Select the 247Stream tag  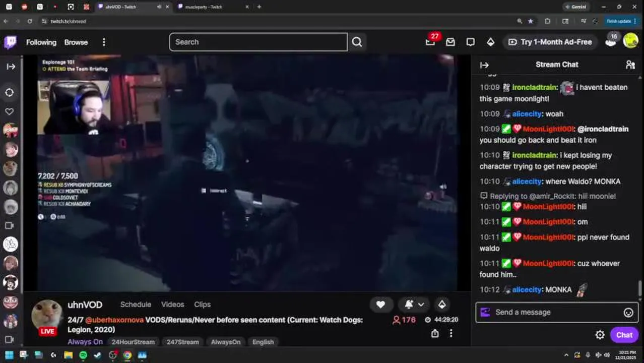[182, 342]
